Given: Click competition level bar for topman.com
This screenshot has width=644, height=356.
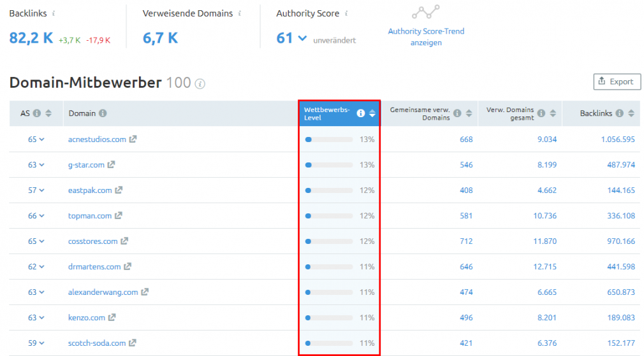Looking at the screenshot, I should tap(329, 216).
